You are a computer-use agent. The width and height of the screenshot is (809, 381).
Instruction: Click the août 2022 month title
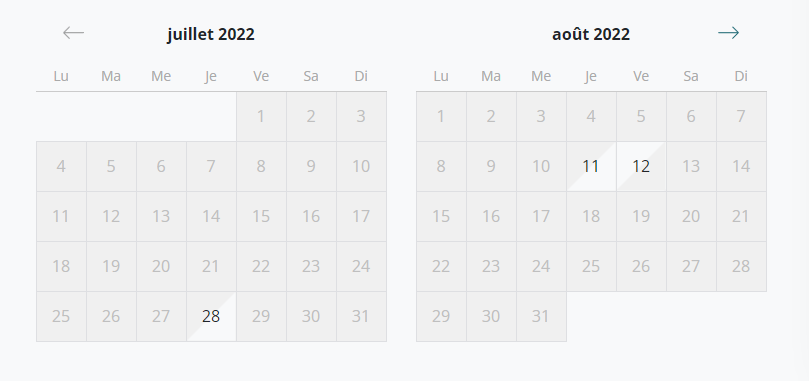pos(591,35)
